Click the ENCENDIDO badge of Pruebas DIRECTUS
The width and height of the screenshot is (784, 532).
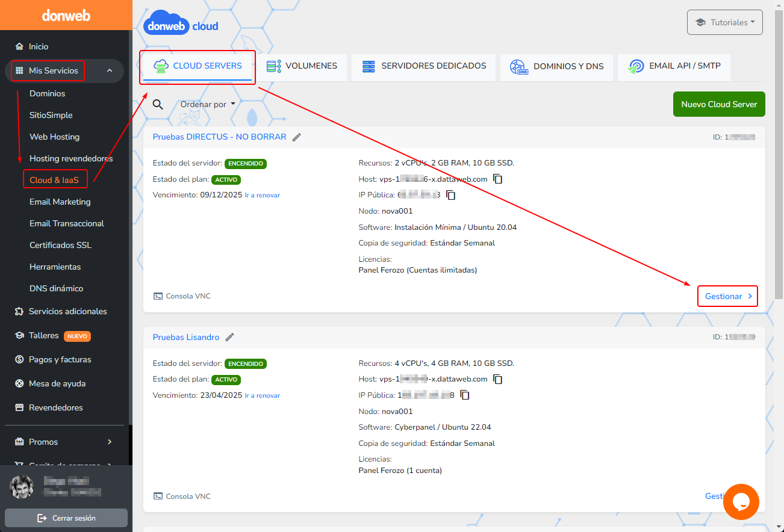point(246,163)
